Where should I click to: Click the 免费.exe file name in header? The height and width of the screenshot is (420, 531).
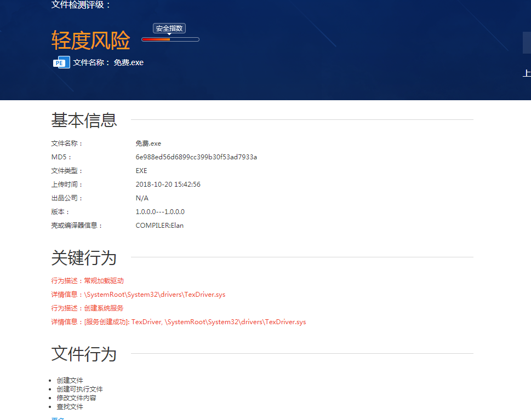[128, 62]
